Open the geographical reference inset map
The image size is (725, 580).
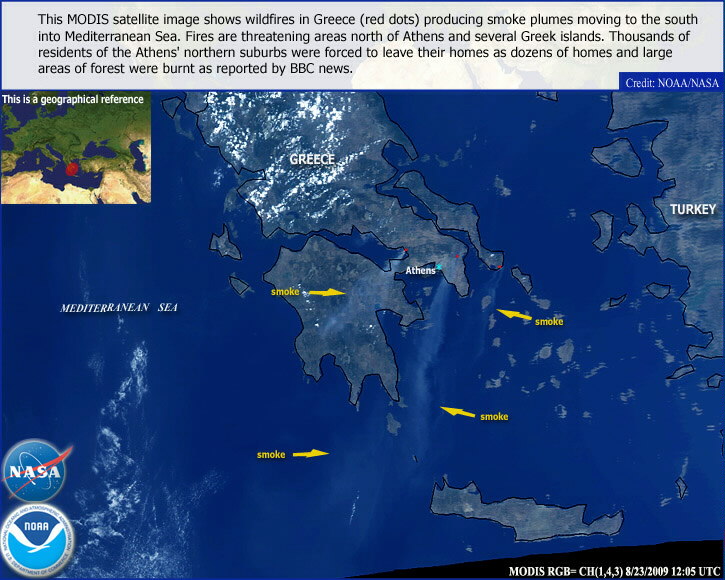tap(75, 155)
